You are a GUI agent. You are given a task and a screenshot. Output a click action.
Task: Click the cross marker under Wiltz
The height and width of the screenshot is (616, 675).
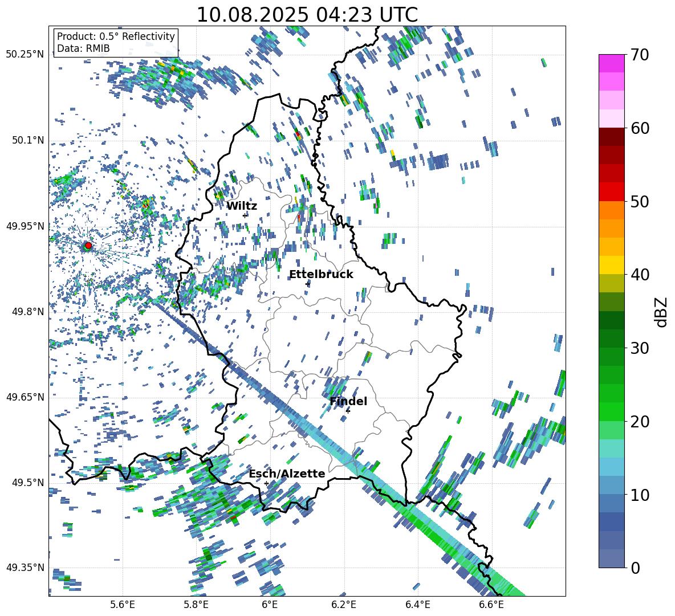[x=245, y=215]
